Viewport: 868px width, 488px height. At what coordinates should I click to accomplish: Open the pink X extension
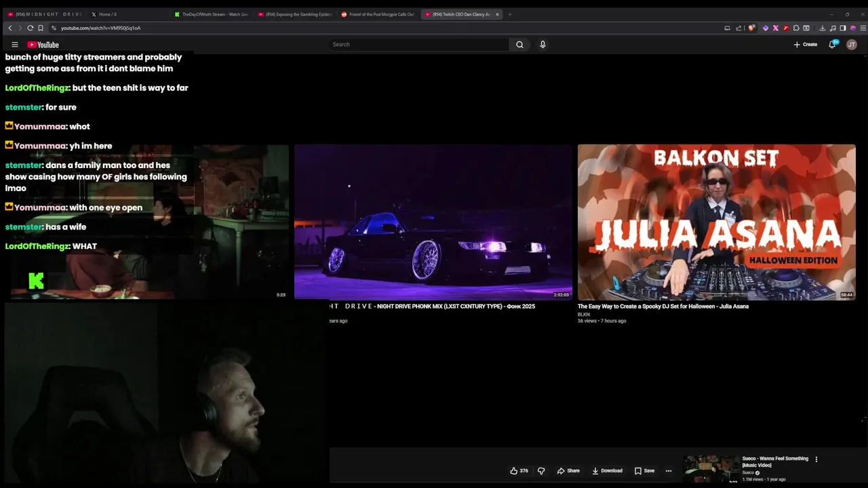775,28
